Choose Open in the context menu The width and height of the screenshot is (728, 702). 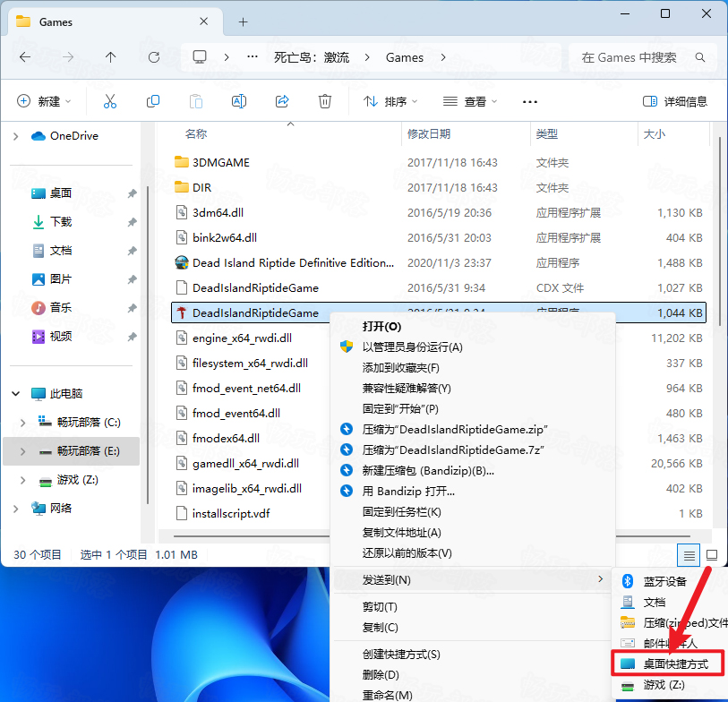coord(381,327)
